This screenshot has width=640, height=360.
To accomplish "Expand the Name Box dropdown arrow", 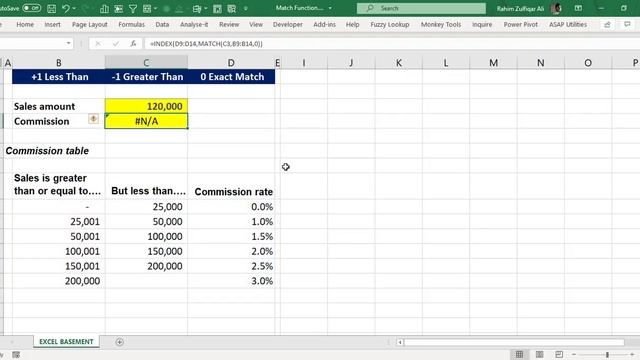I will (68, 43).
